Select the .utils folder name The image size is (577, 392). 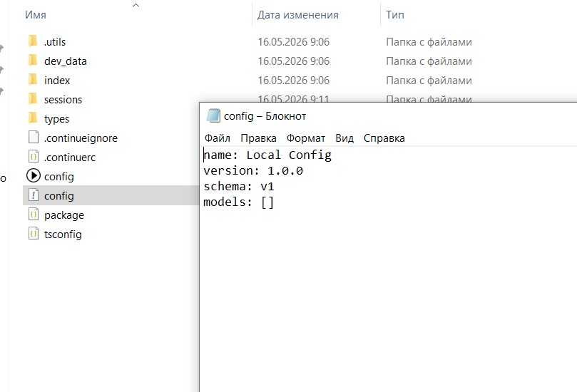click(55, 42)
